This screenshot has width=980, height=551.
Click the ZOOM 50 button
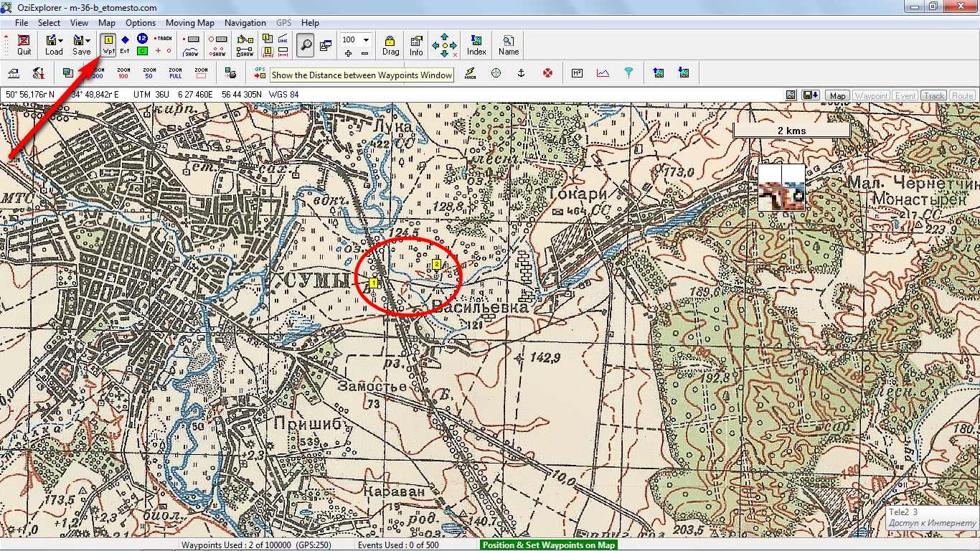pos(149,72)
